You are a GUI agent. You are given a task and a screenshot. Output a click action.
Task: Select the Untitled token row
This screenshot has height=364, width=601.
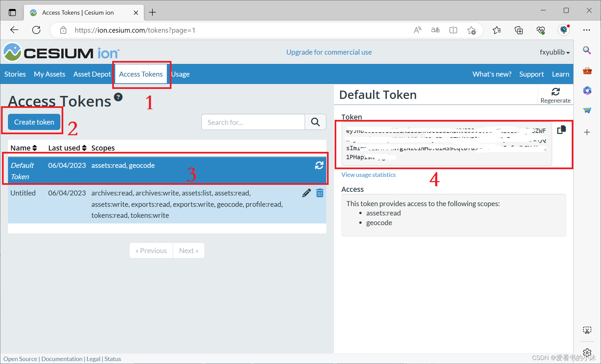click(x=167, y=204)
